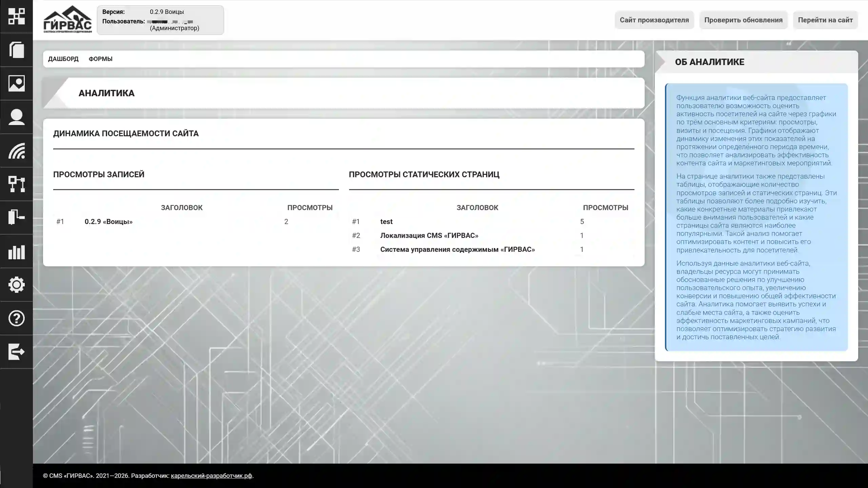This screenshot has width=868, height=488.
Task: Log out using the exit arrow icon
Action: 16,352
